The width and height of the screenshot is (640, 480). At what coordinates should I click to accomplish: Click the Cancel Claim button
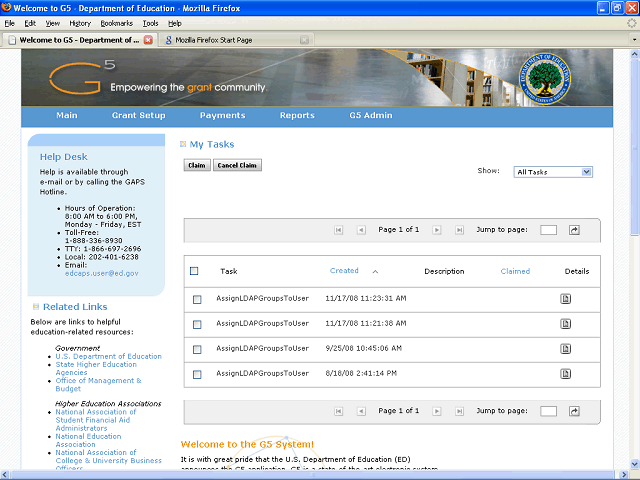click(x=237, y=165)
